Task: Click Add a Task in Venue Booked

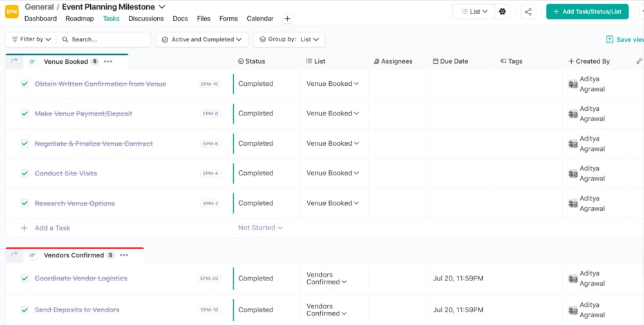Action: click(x=52, y=228)
